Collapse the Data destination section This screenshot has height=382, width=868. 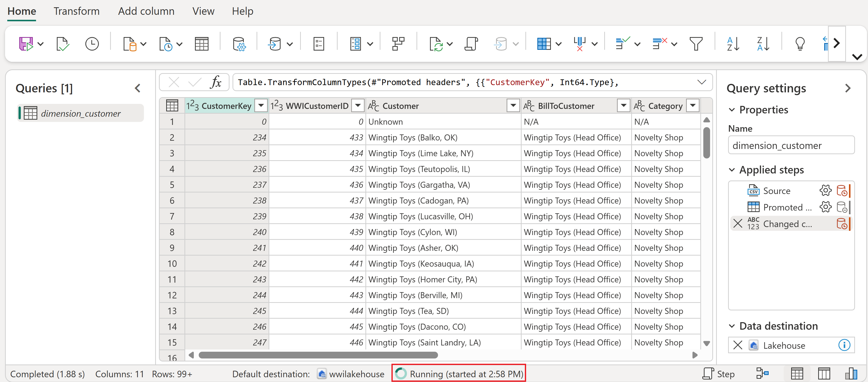click(x=732, y=326)
